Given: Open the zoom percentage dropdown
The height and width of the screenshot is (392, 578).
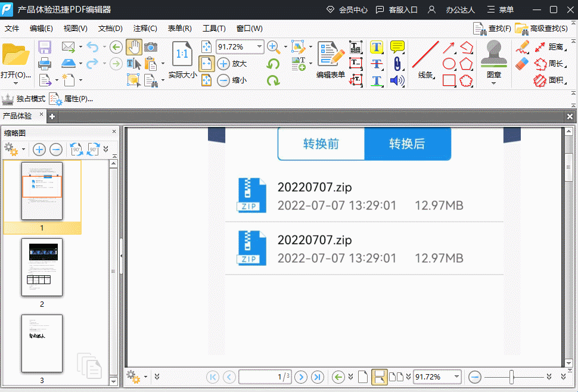Looking at the screenshot, I should pyautogui.click(x=260, y=46).
